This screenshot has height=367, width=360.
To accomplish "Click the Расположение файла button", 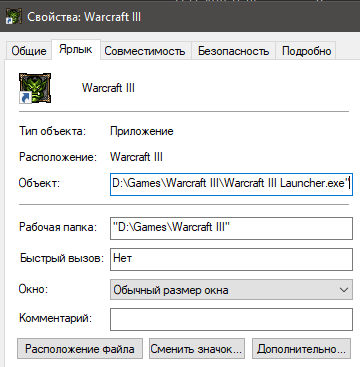I will pyautogui.click(x=80, y=349).
